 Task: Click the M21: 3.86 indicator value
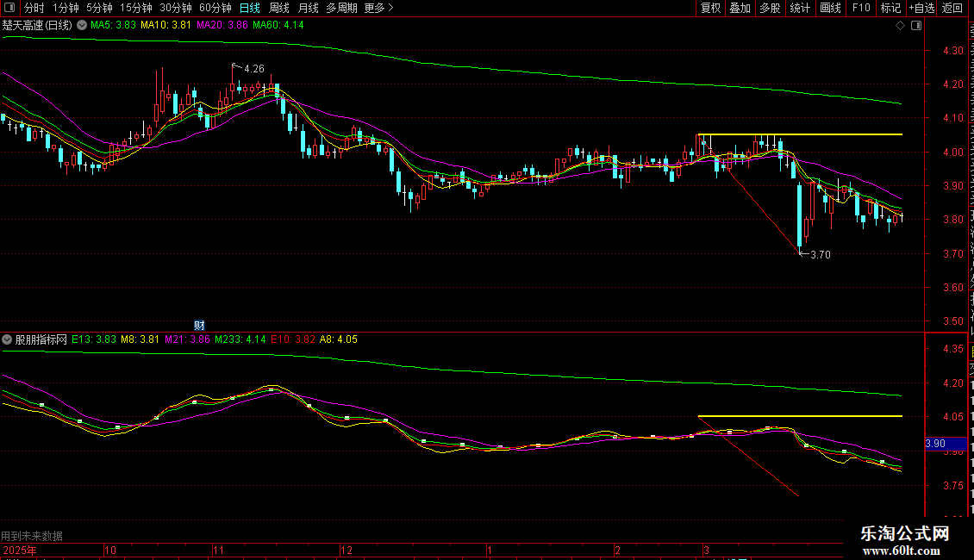(187, 339)
